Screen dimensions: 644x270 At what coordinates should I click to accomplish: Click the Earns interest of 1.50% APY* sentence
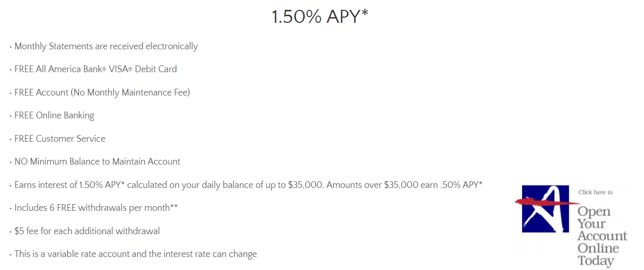[x=169, y=184]
